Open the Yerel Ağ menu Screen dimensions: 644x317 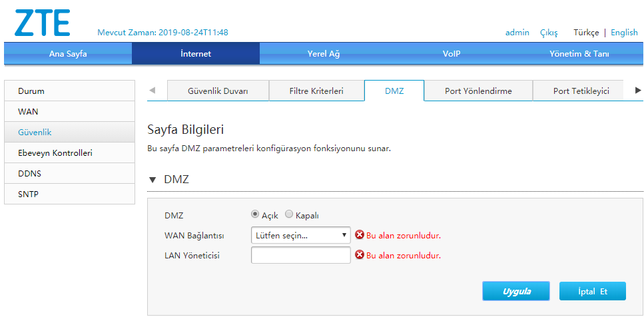coord(324,54)
